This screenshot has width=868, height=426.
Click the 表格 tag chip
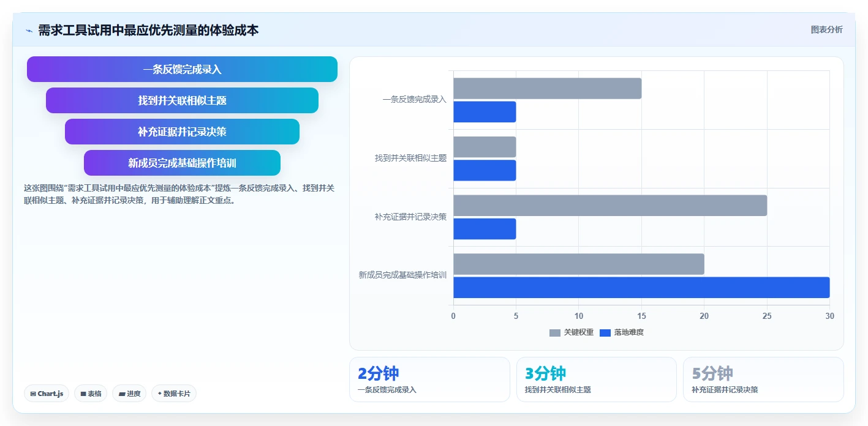(x=91, y=394)
